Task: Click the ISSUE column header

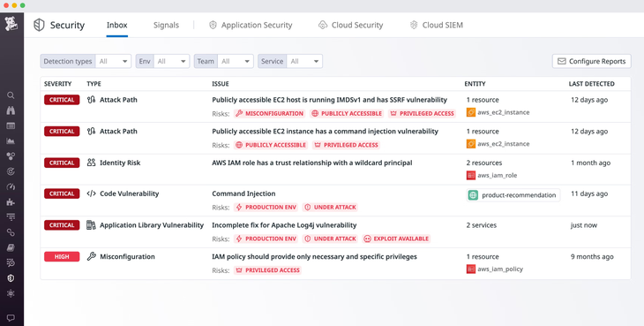Action: [221, 84]
